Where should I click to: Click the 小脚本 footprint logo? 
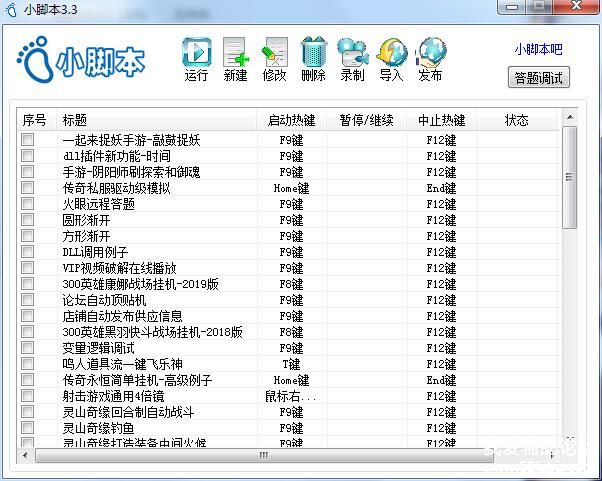click(x=81, y=60)
